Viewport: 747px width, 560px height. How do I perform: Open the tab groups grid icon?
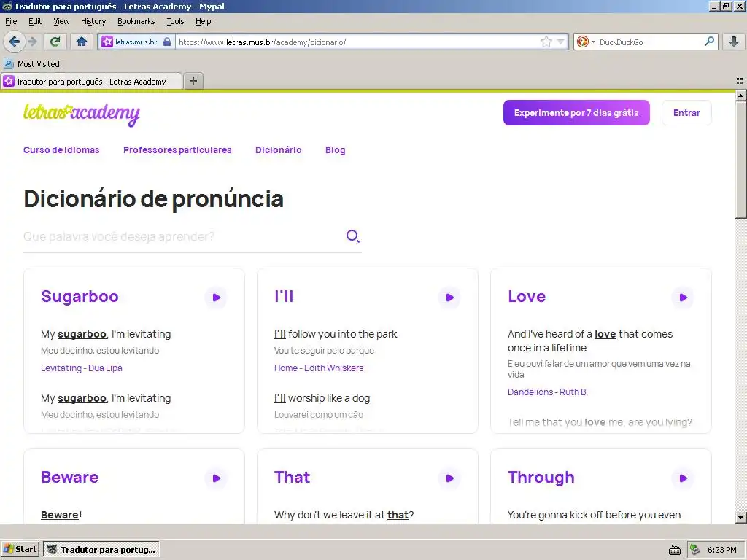pos(740,81)
